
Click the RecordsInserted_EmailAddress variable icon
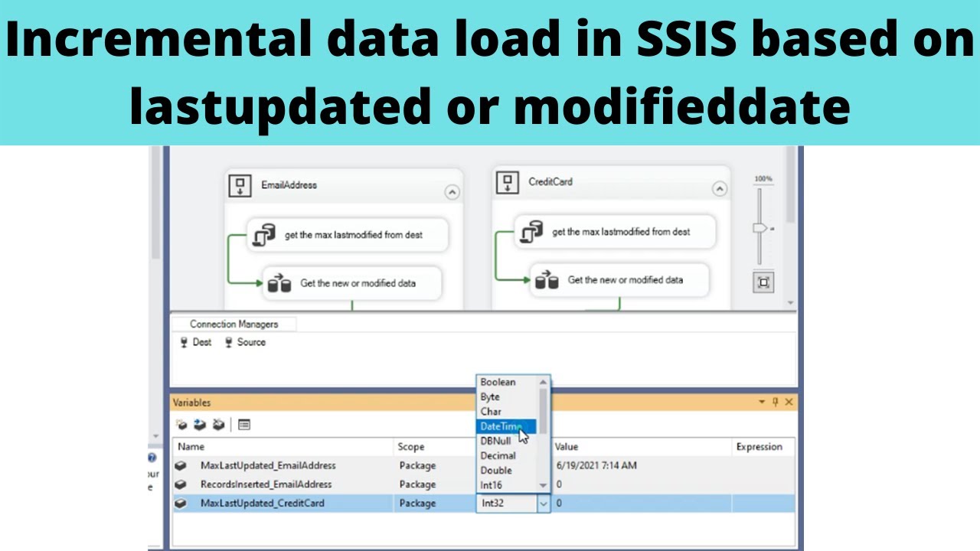(x=181, y=484)
